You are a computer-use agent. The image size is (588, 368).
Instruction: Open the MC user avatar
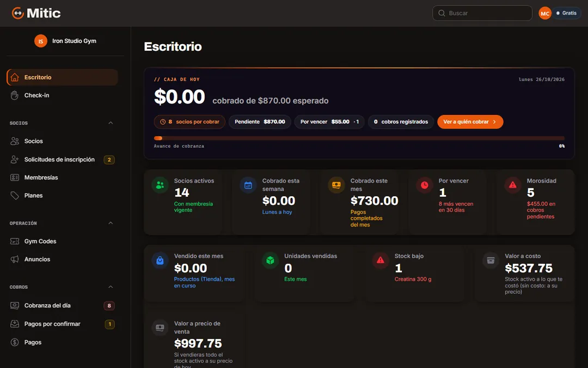(545, 13)
